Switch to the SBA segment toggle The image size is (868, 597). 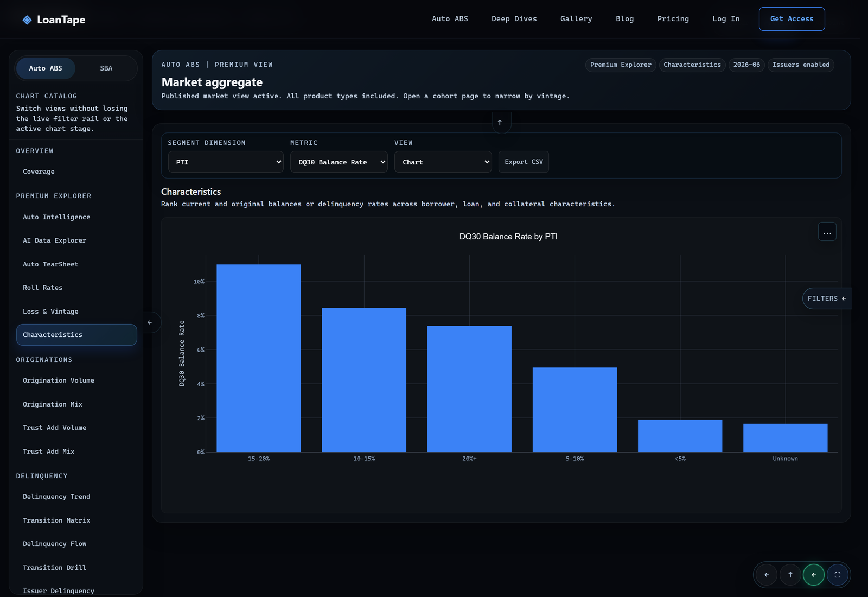tap(106, 68)
